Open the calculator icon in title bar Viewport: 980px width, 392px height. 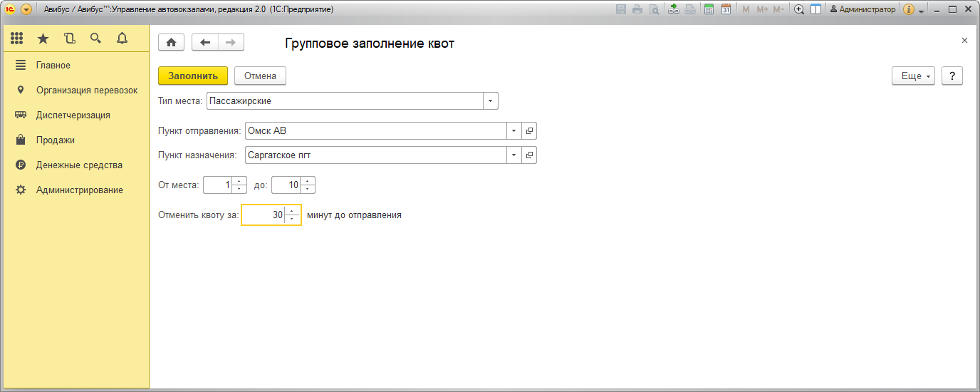click(x=709, y=9)
